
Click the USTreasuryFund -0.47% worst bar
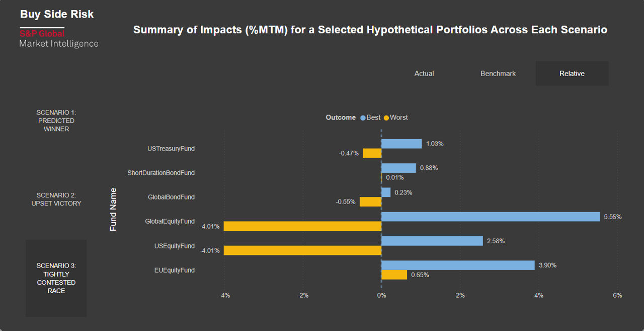coord(372,153)
